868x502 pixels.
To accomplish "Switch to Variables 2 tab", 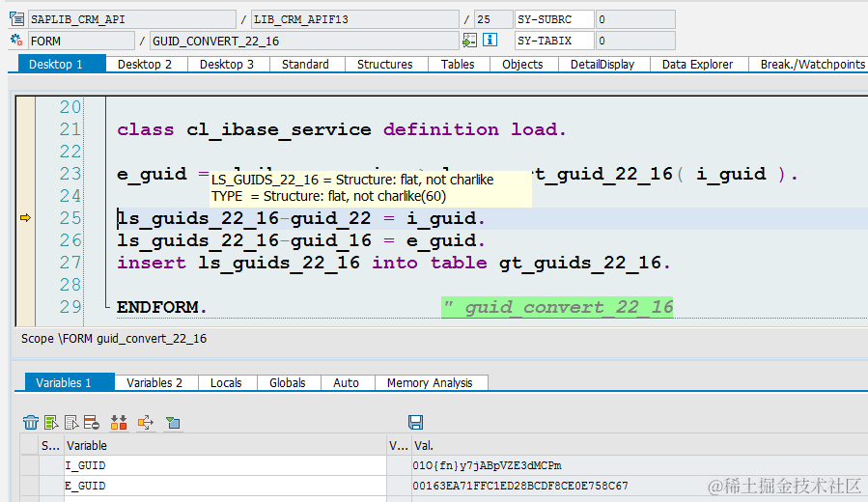I will click(154, 382).
